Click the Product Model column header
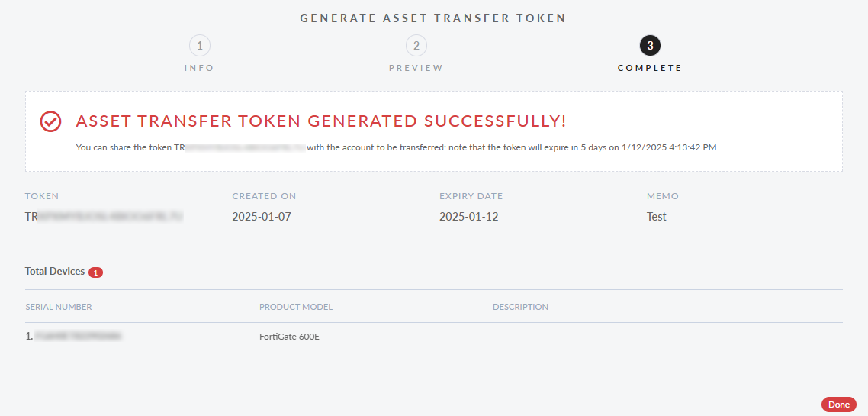The image size is (868, 416). (296, 307)
